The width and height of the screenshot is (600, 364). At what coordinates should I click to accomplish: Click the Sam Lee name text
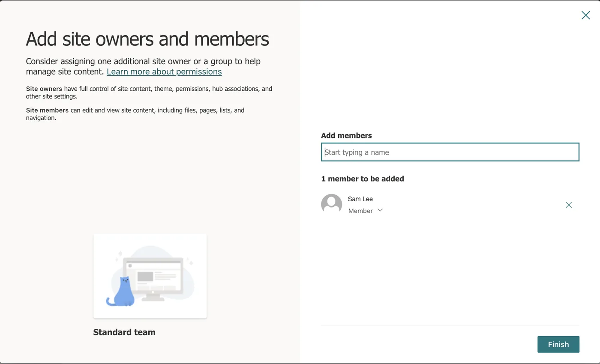pyautogui.click(x=360, y=199)
